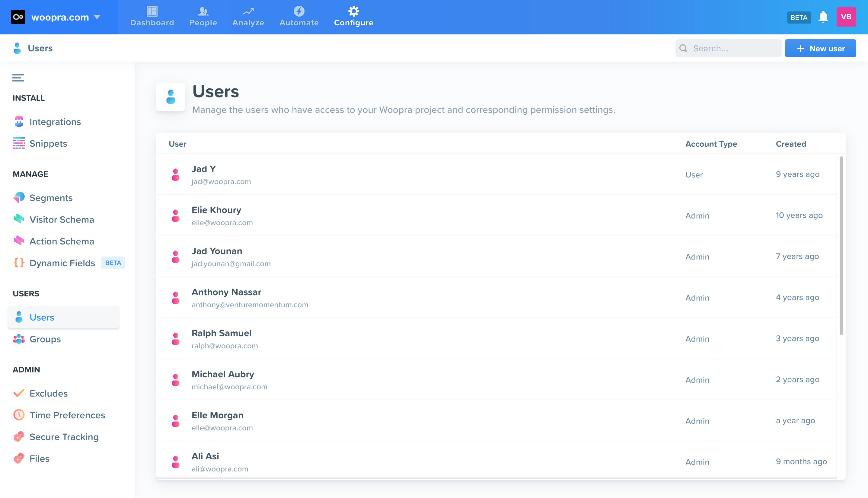This screenshot has height=498, width=868.
Task: Open the Snippets sidebar item
Action: pos(48,143)
